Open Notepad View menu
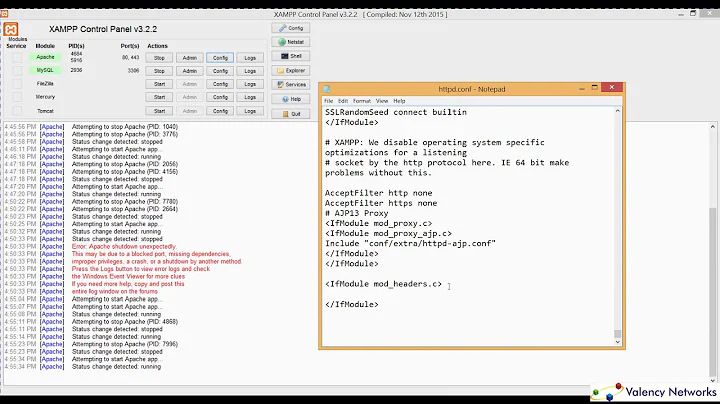The width and height of the screenshot is (720, 404). pyautogui.click(x=382, y=101)
